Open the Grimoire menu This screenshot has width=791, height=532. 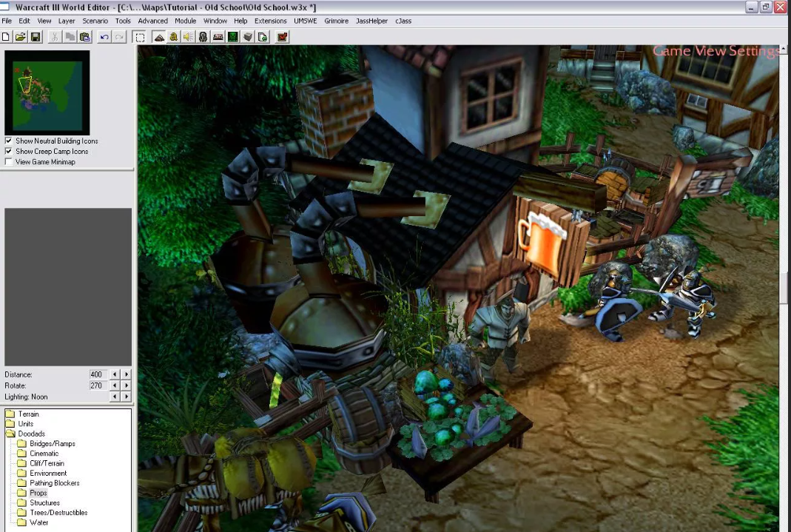(x=337, y=21)
